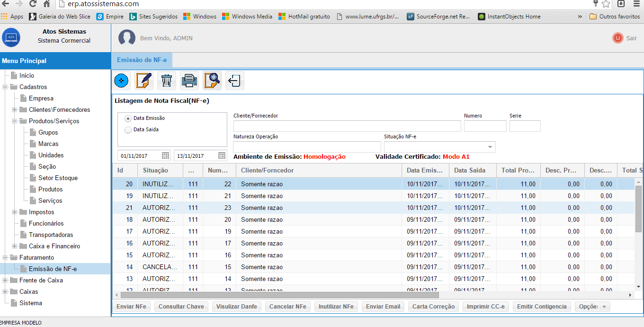Collapse the Produtos/Serviços tree node
Viewport: 644px width, 327px height.
coord(15,121)
